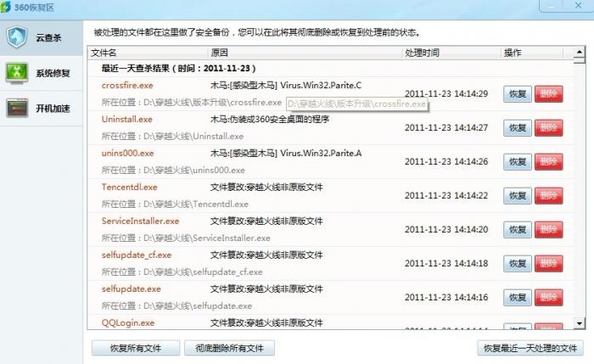Click the 操作 column header
The height and width of the screenshot is (364, 594).
pos(532,53)
